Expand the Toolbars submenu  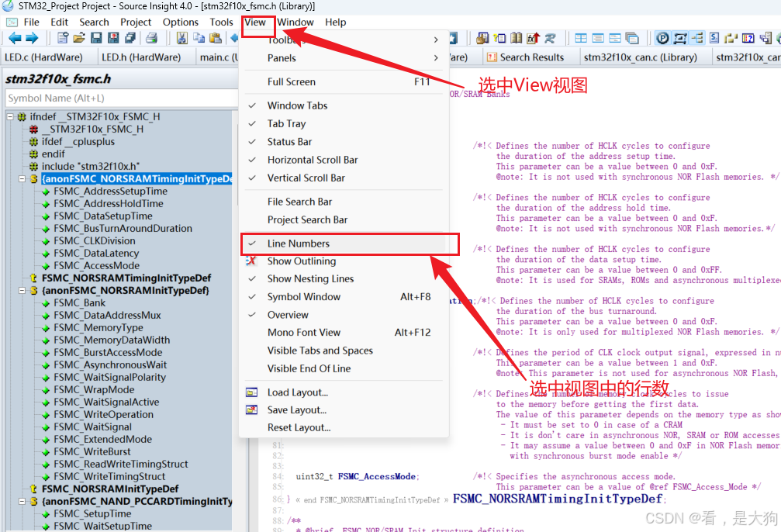pyautogui.click(x=344, y=40)
